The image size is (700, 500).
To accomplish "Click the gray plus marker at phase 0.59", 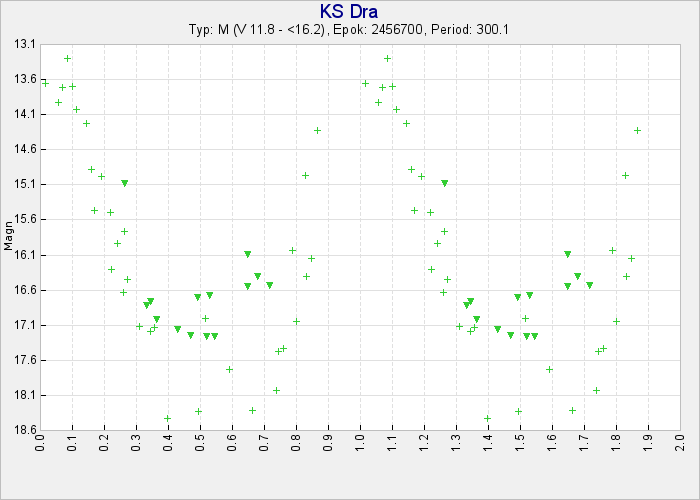I will (229, 369).
